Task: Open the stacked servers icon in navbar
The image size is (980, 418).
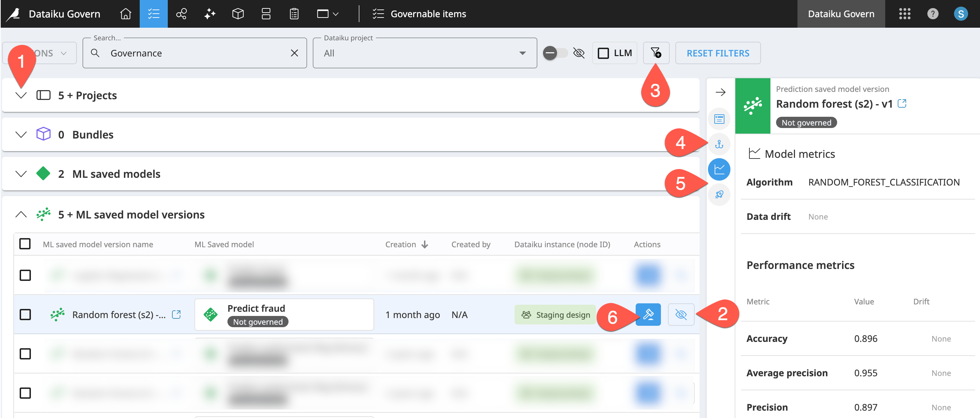Action: tap(266, 14)
